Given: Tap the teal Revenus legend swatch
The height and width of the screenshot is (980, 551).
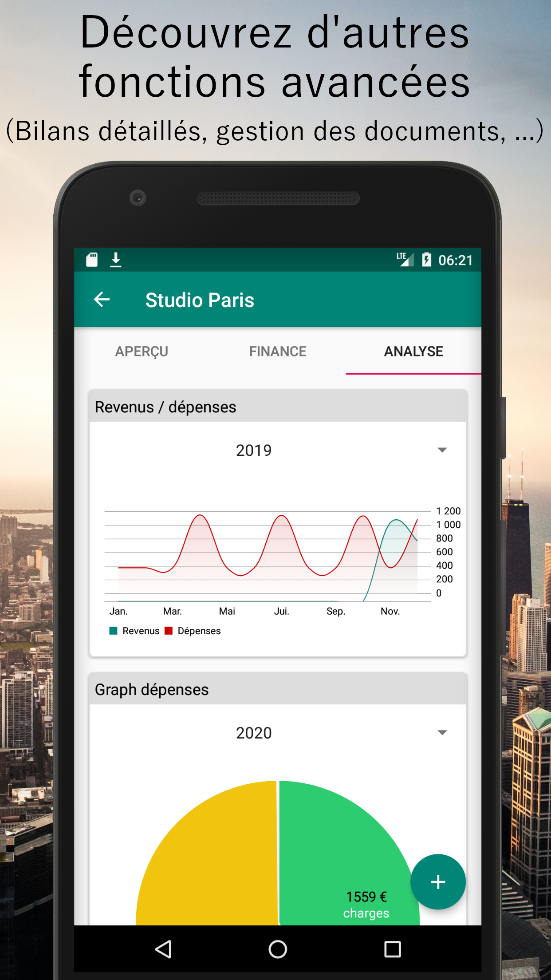Looking at the screenshot, I should [x=114, y=631].
